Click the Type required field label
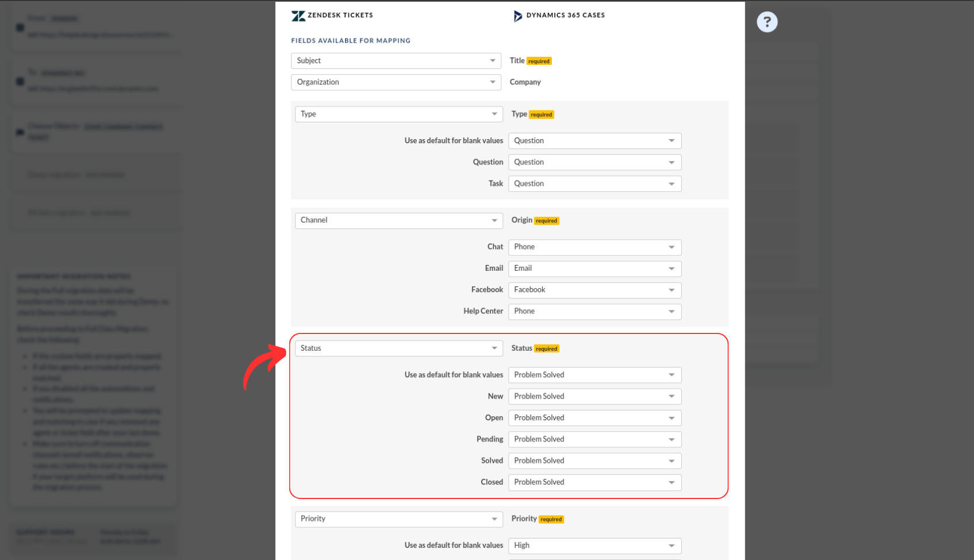This screenshot has width=974, height=560. pos(532,114)
